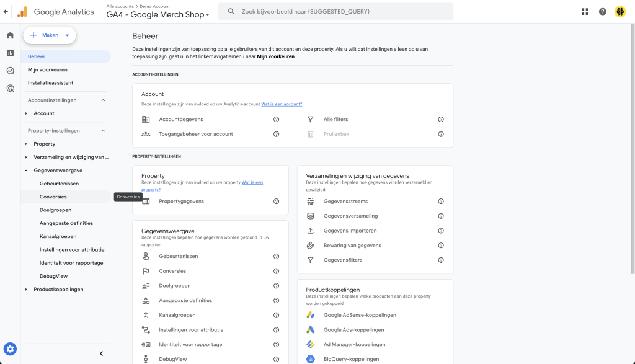The image size is (635, 364).
Task: Click help icon next to Alle filters
Action: [441, 120]
